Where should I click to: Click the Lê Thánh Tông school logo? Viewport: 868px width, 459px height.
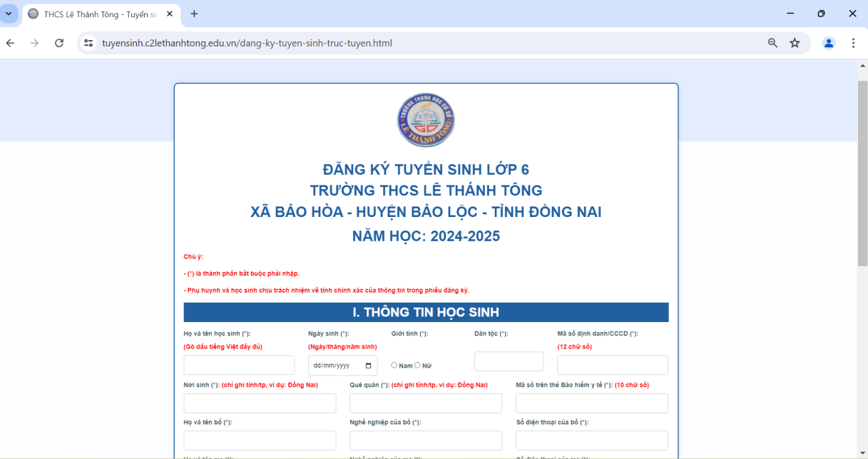[426, 121]
